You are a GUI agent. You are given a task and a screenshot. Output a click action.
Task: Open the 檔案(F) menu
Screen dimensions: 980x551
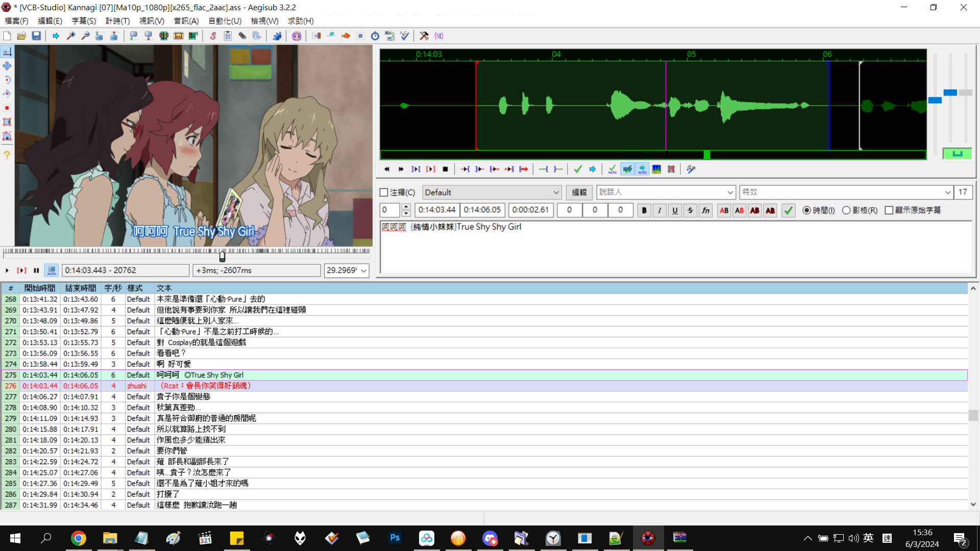coord(16,21)
